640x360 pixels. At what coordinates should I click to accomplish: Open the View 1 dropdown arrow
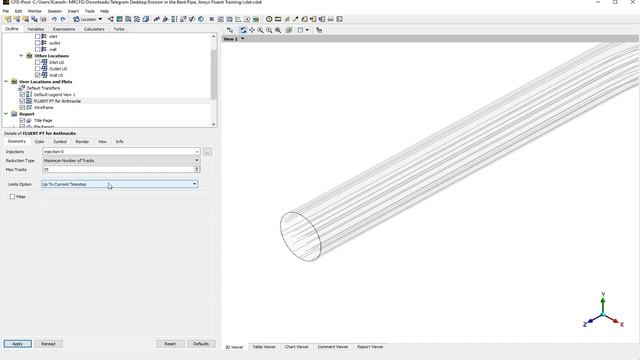[x=242, y=39]
